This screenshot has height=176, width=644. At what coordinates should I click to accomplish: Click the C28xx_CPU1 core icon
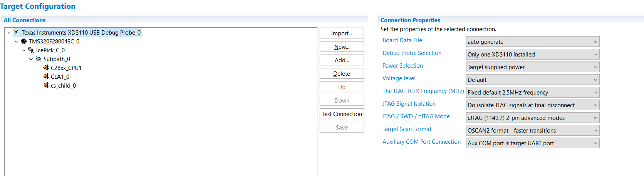[x=46, y=68]
